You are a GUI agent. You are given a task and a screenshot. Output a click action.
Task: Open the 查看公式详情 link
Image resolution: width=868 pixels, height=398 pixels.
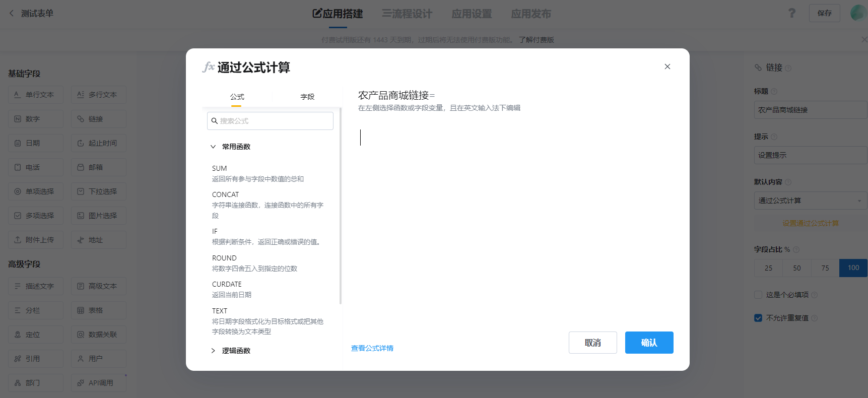coord(372,348)
